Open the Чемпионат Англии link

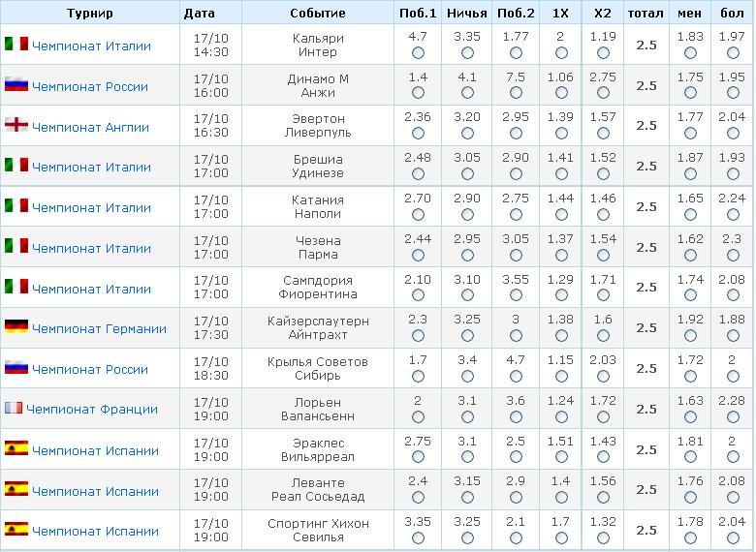[91, 127]
